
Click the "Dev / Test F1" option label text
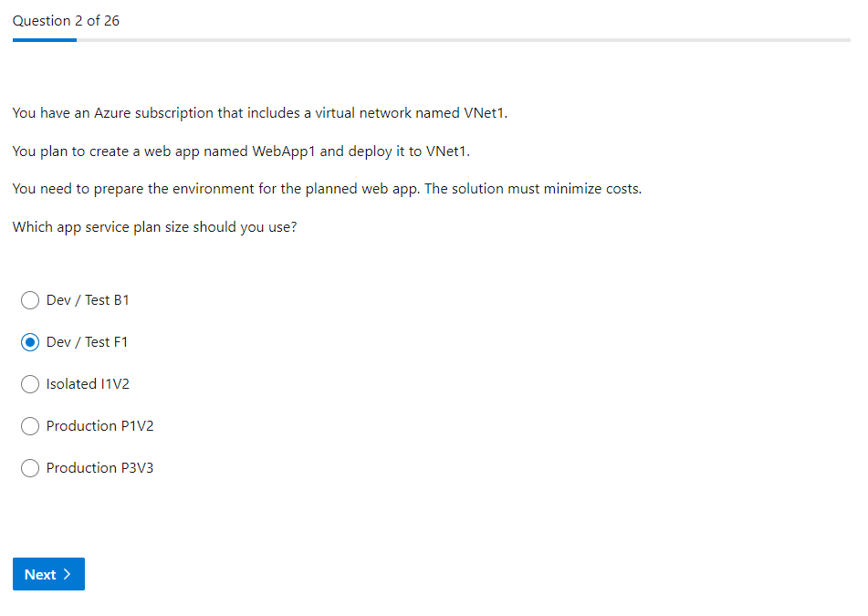[88, 342]
